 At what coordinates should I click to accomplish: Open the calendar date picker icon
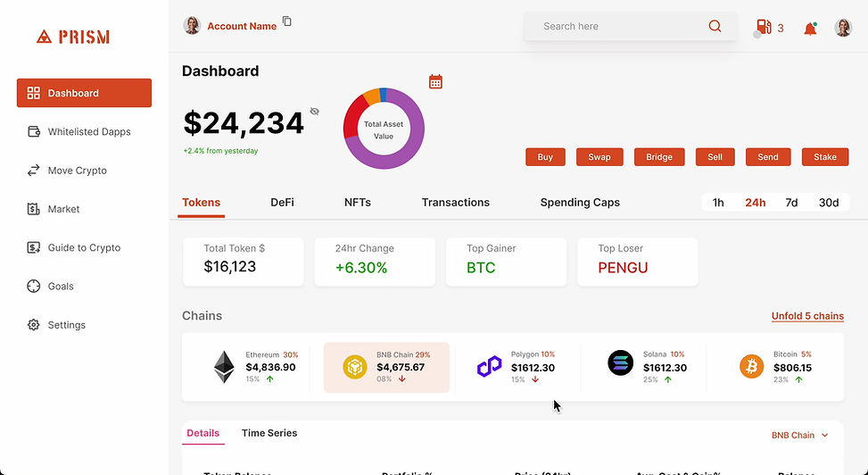click(x=435, y=82)
